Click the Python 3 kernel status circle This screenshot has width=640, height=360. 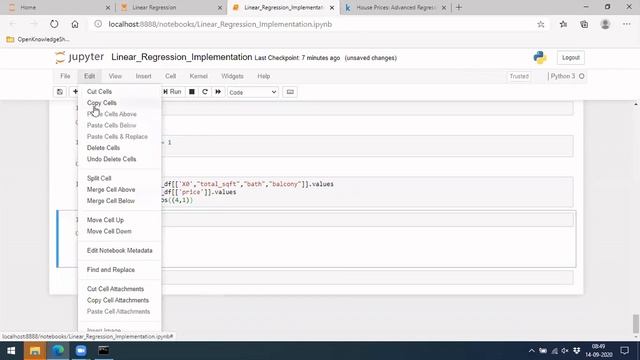click(582, 76)
